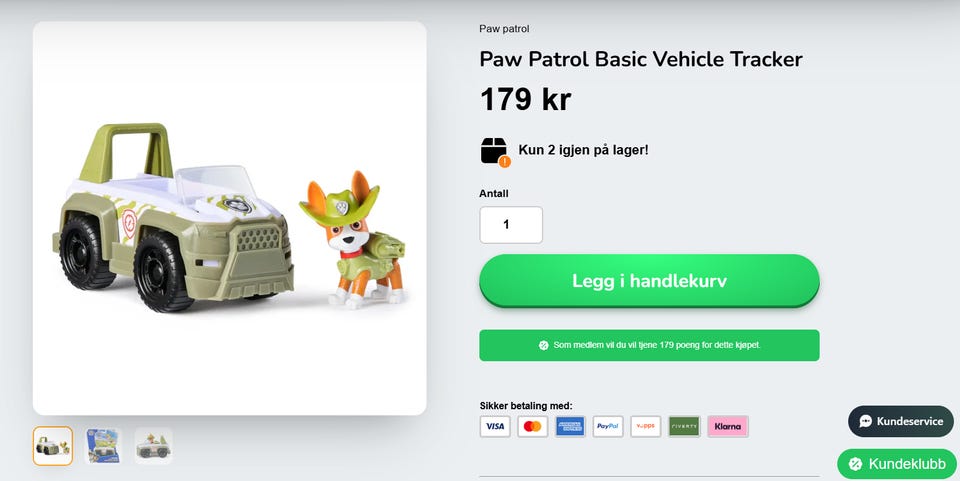Click the low-stock box warning icon
Image resolution: width=960 pixels, height=481 pixels.
(495, 152)
